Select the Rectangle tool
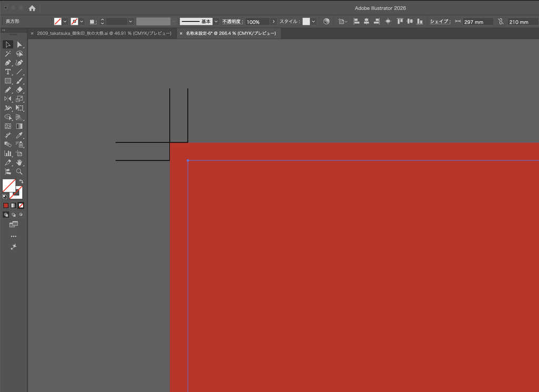This screenshot has width=539, height=392. click(x=7, y=81)
